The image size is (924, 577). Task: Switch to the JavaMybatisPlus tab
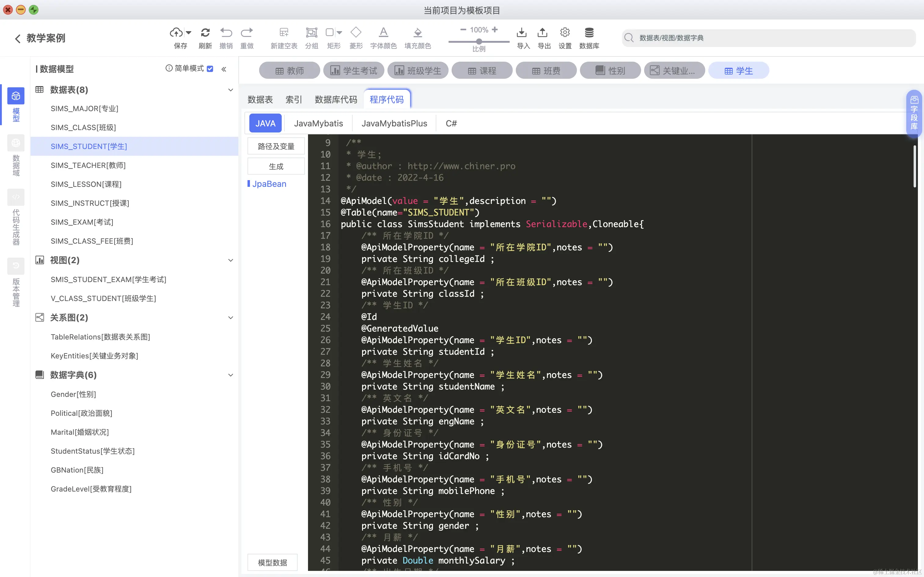[x=394, y=123]
